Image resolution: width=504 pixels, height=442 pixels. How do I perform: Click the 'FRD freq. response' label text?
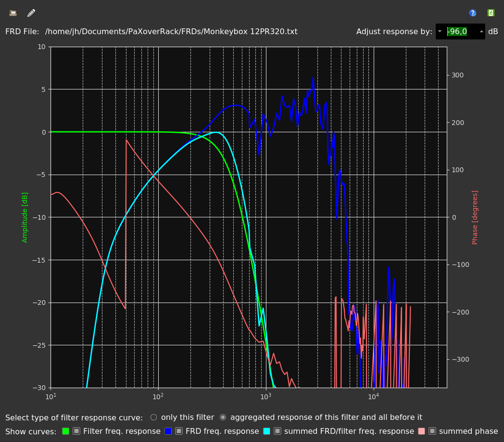(222, 431)
